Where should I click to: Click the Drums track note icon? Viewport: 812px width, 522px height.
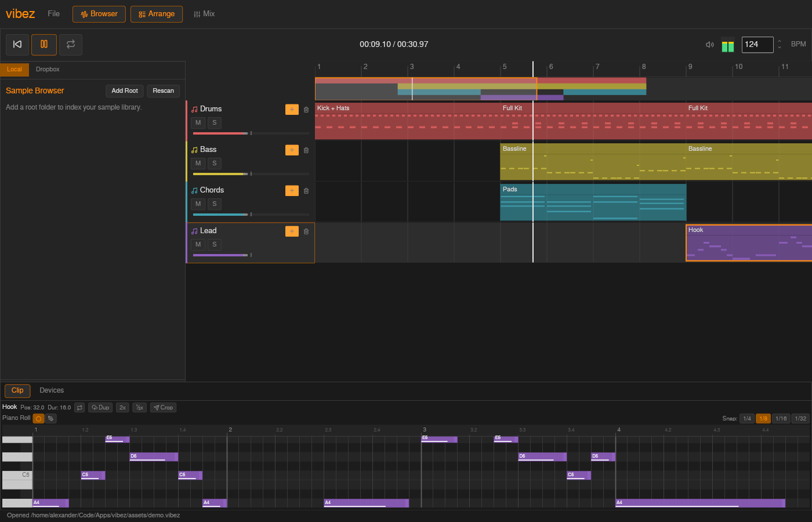(195, 110)
